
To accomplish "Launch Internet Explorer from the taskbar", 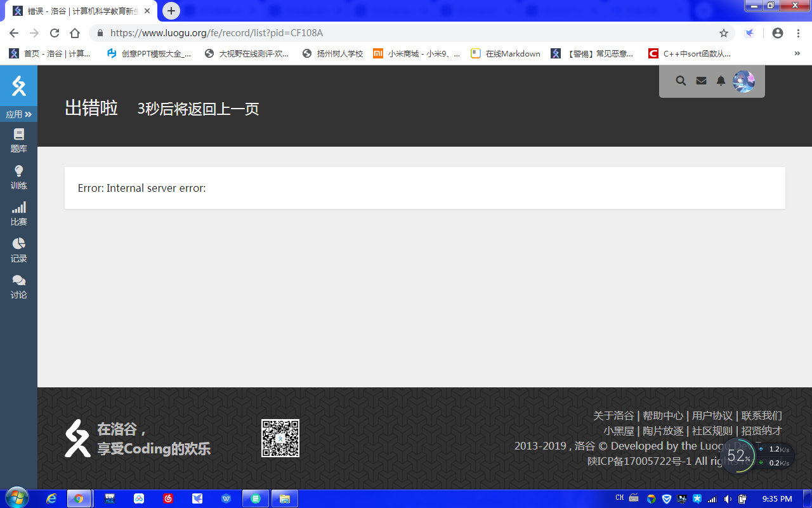I will [x=51, y=498].
